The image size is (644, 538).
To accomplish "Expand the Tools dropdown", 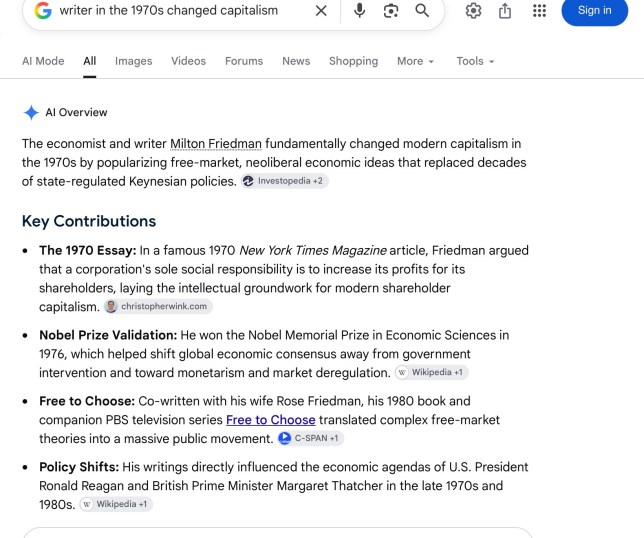I will pos(475,61).
